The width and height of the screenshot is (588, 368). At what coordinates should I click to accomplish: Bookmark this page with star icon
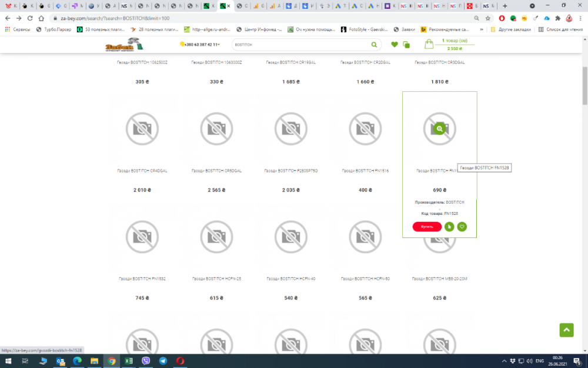pos(487,18)
